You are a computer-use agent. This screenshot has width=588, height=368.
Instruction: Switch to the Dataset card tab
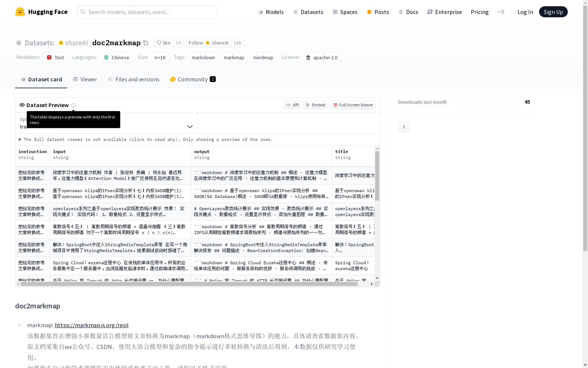tap(41, 79)
